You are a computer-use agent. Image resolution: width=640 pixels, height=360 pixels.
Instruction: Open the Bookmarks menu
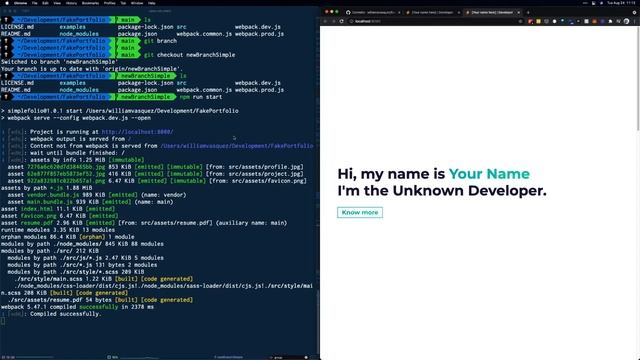click(x=90, y=3)
